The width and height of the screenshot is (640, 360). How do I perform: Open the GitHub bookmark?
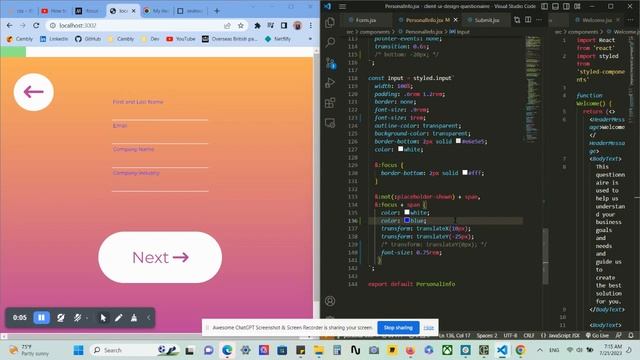click(88, 39)
